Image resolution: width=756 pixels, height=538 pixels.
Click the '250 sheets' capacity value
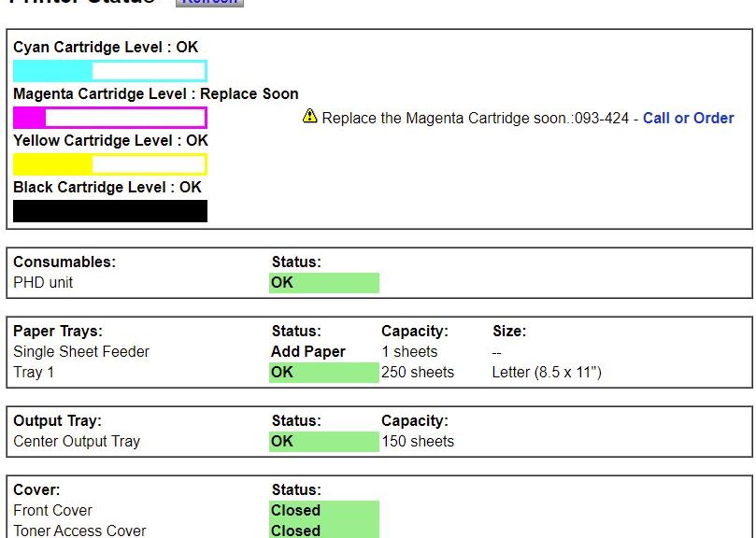pos(418,373)
